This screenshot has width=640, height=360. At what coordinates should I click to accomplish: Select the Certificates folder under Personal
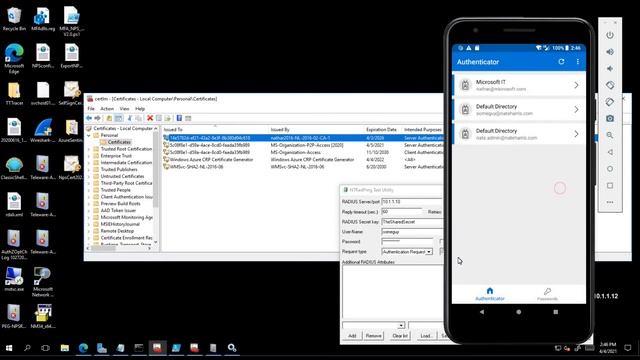115,142
